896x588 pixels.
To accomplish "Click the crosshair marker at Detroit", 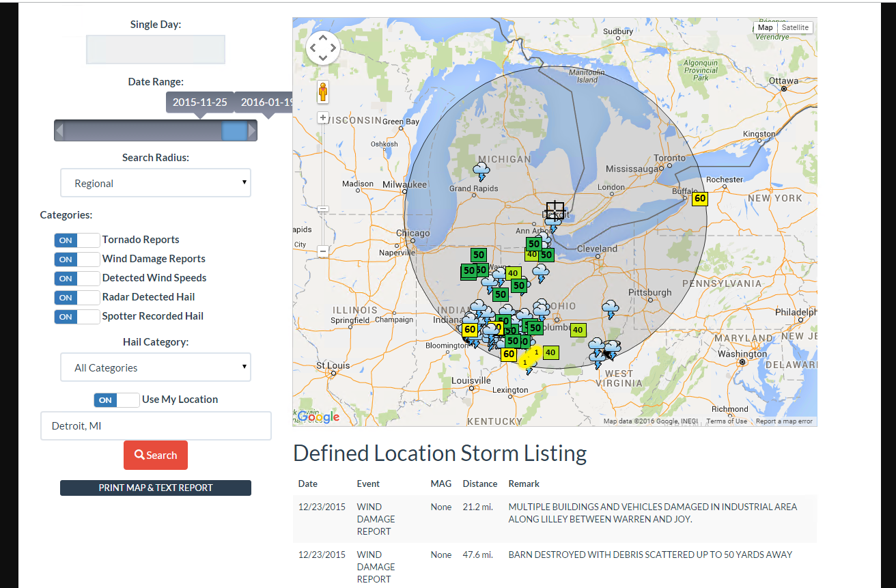I will (x=555, y=210).
